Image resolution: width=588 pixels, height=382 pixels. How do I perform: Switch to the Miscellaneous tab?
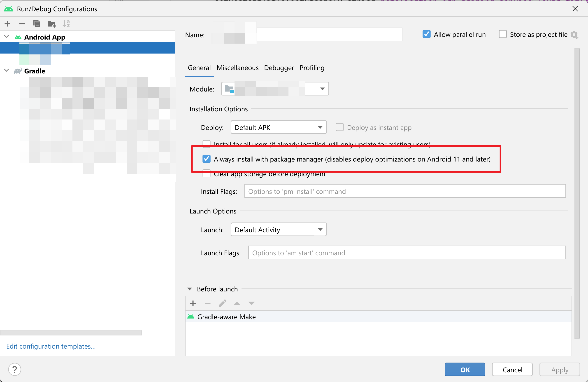(237, 68)
